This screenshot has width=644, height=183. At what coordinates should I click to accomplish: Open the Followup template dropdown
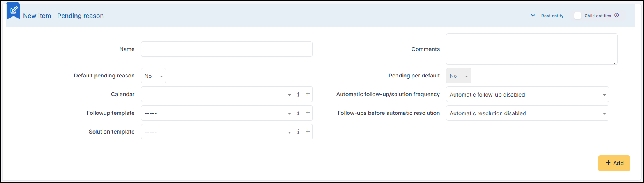point(217,113)
